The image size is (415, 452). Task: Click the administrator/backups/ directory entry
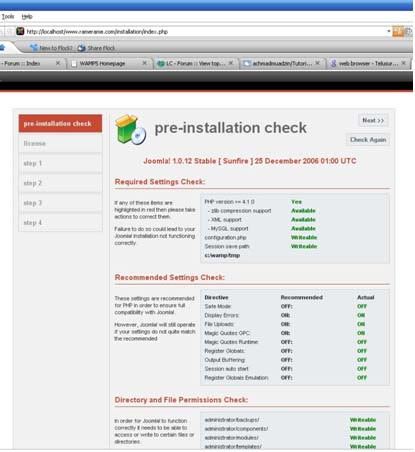click(232, 420)
